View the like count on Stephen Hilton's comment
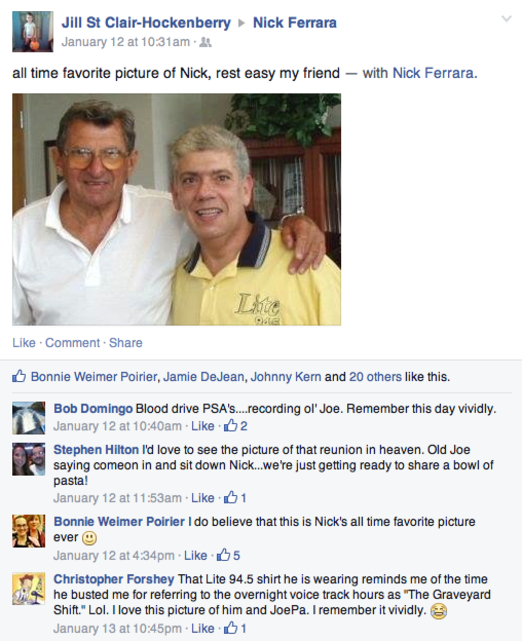Viewport: 522px width, 641px height. pyautogui.click(x=235, y=498)
